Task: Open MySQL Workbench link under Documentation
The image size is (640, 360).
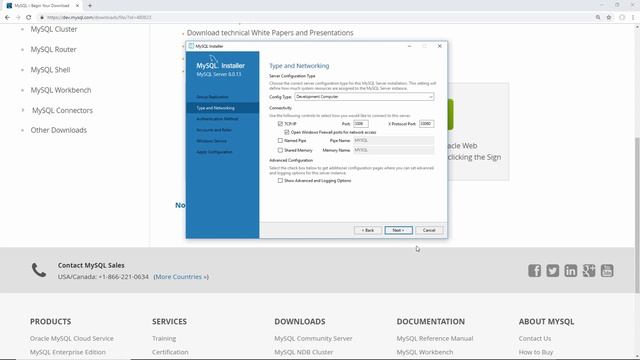Action: tap(425, 352)
